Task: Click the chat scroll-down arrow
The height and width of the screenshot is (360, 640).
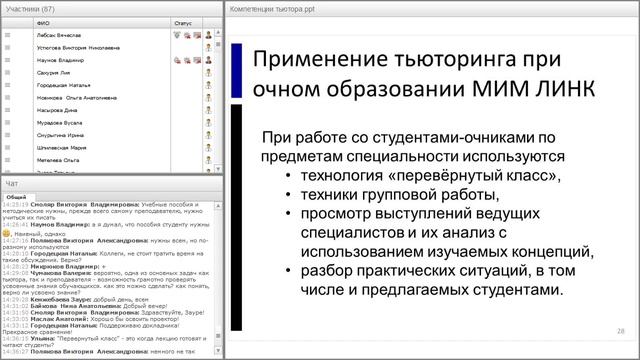Action: click(218, 351)
